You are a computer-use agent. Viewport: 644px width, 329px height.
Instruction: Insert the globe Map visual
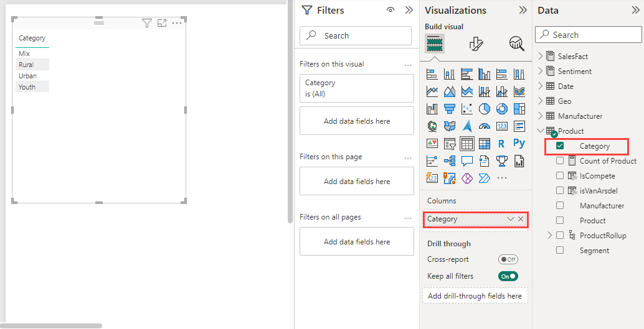tap(432, 126)
